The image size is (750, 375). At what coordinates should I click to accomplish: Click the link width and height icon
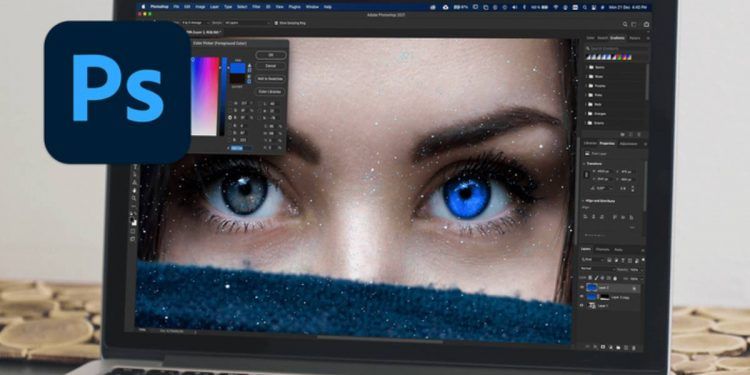pyautogui.click(x=587, y=175)
